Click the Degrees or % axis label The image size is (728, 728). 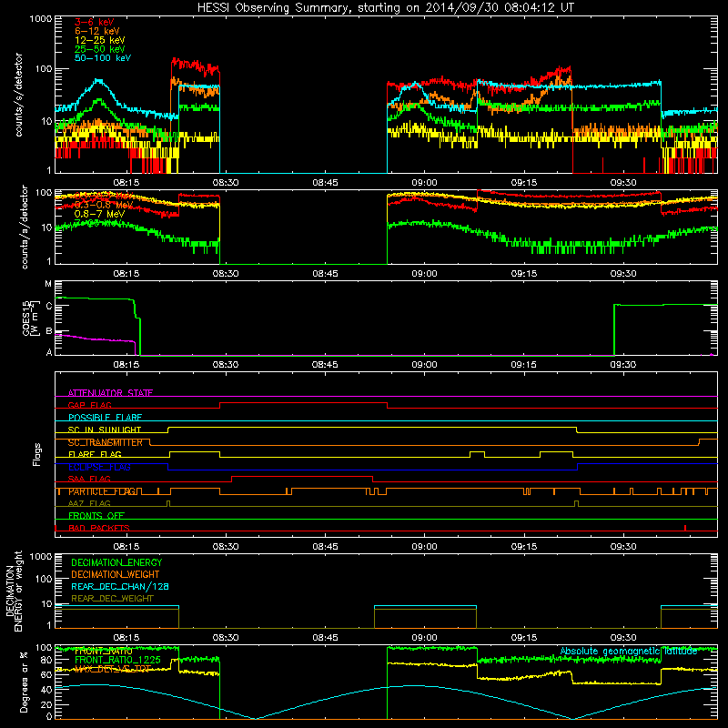tap(24, 682)
